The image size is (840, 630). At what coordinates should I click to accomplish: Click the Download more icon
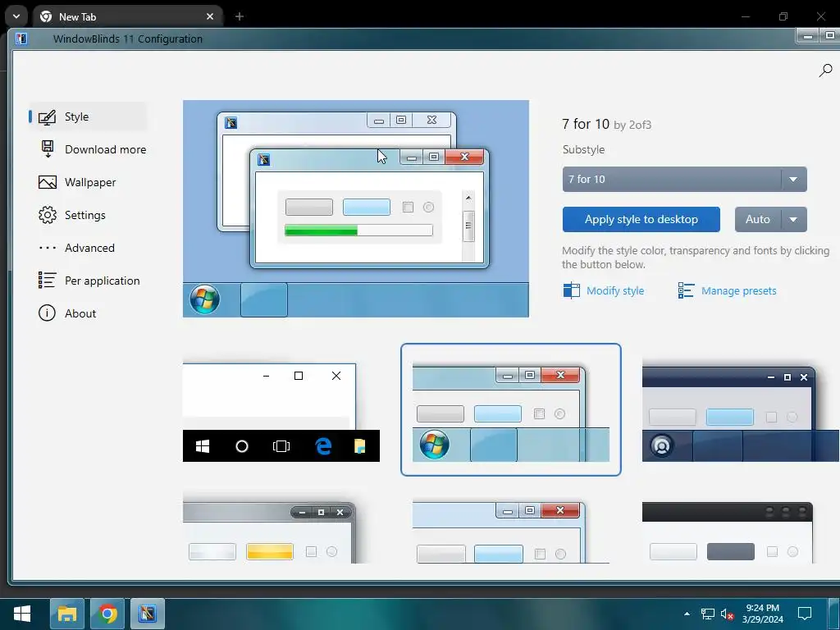48,149
